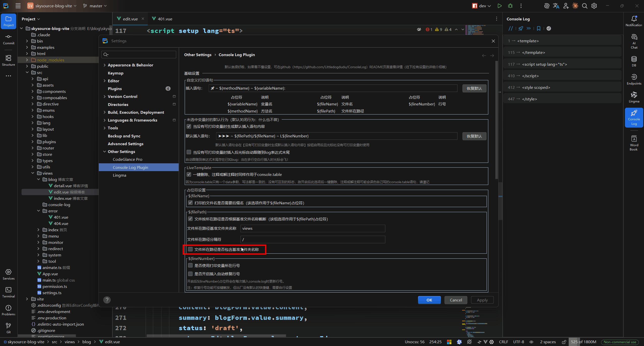Open the Keymap settings page
This screenshot has height=346, width=644.
click(x=115, y=73)
